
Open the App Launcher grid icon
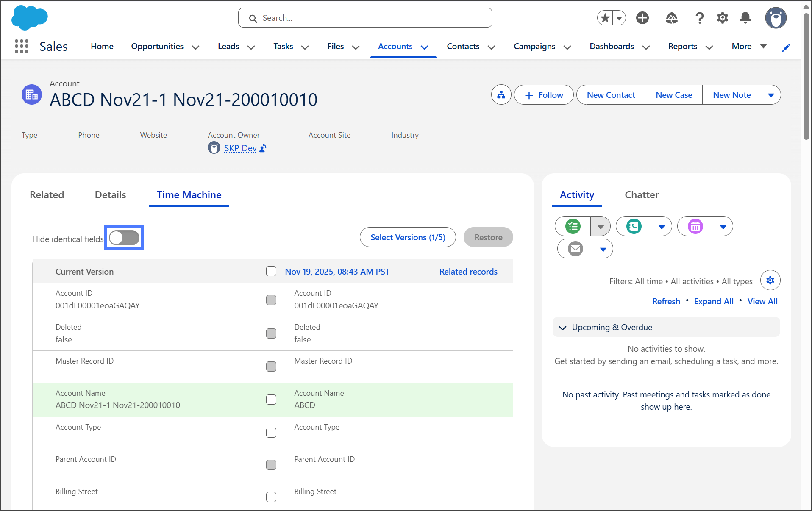pyautogui.click(x=21, y=46)
